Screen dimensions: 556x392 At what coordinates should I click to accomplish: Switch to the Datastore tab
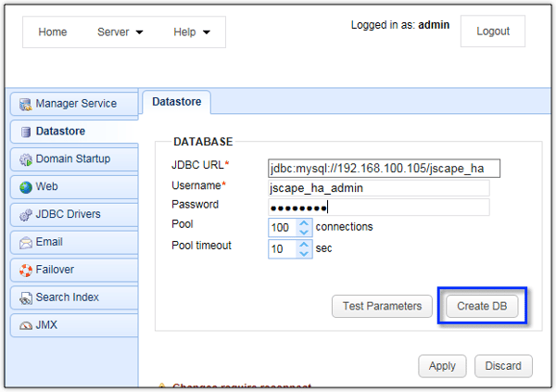click(177, 102)
